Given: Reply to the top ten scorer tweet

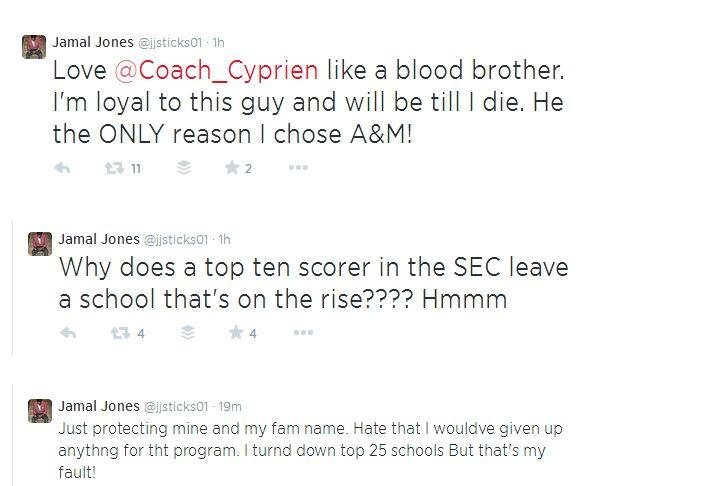Looking at the screenshot, I should point(68,334).
